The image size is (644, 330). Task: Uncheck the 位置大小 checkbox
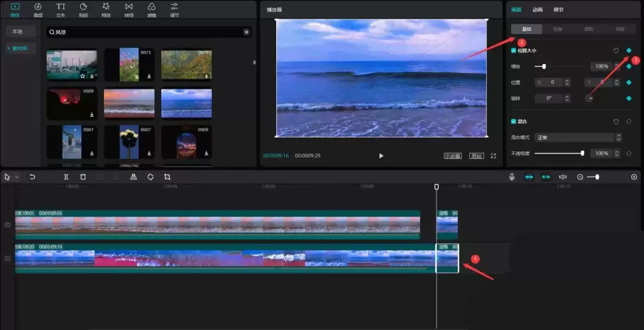tap(514, 51)
